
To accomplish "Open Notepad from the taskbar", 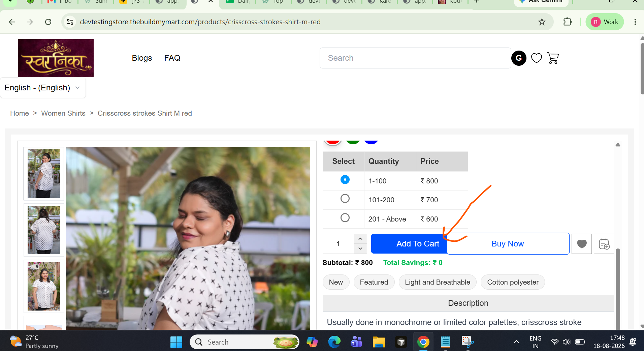I will tap(446, 342).
